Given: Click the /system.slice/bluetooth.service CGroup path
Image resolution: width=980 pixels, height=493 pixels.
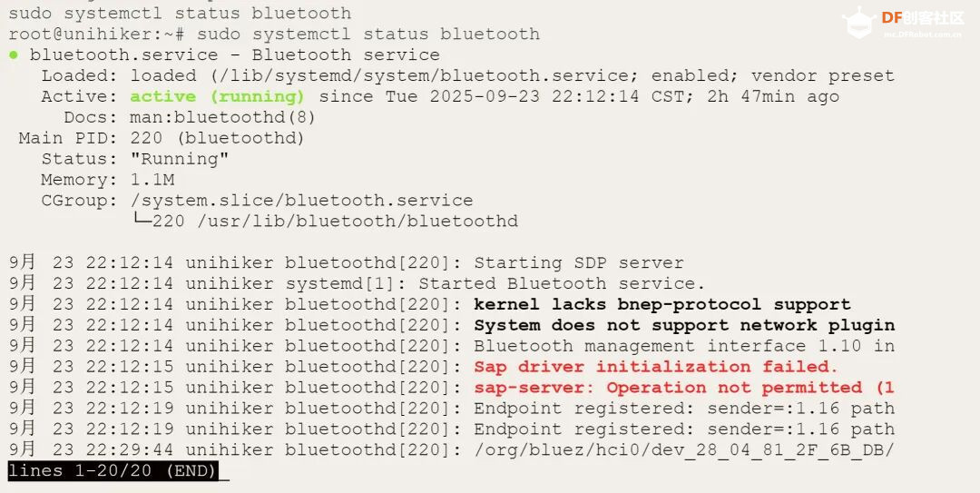Looking at the screenshot, I should (301, 201).
